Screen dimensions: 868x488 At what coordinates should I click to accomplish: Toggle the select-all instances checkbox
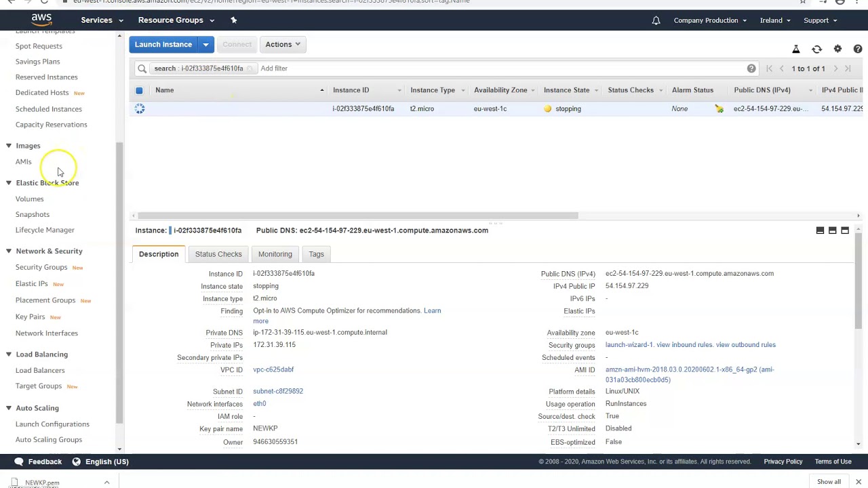pyautogui.click(x=139, y=90)
